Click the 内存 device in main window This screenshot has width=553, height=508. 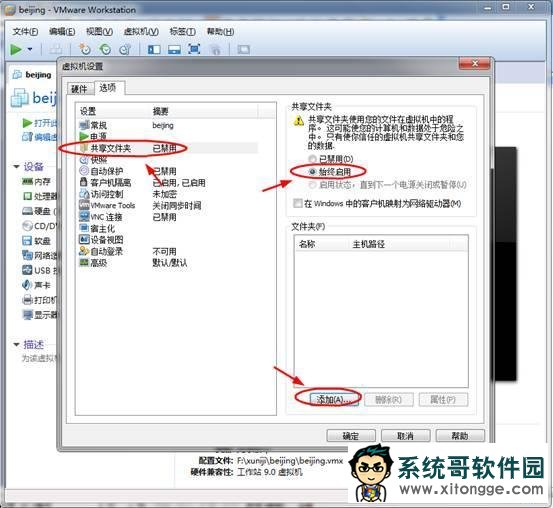pos(36,182)
